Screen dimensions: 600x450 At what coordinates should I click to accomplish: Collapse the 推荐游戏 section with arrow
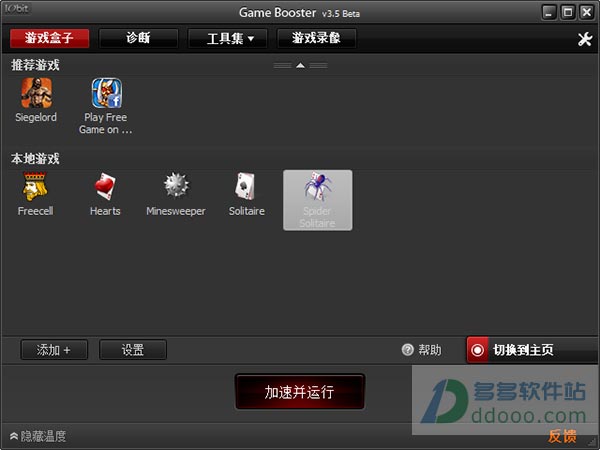(300, 65)
